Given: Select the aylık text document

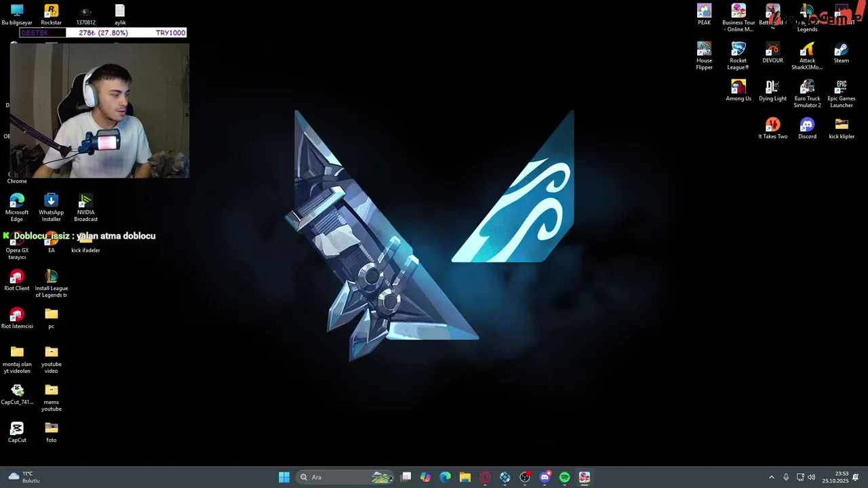Looking at the screenshot, I should tap(120, 14).
